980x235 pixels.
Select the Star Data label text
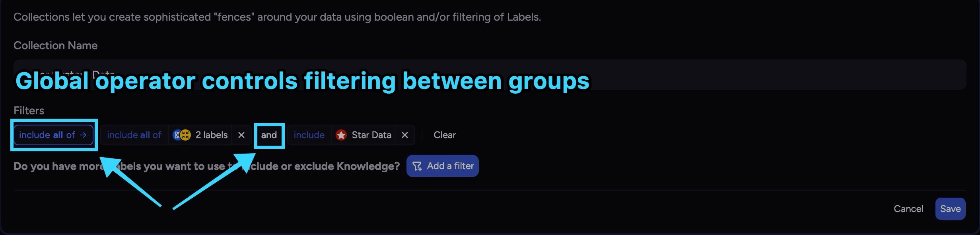click(371, 135)
